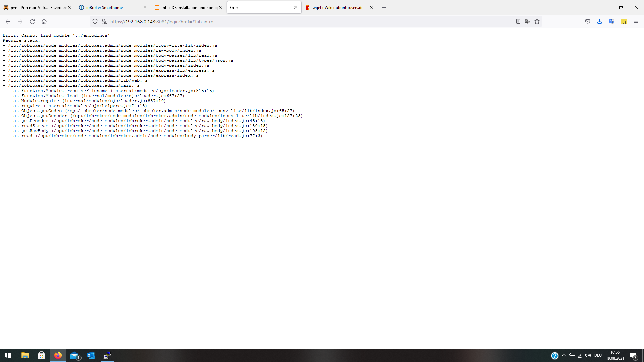Toggle reader view in address bar
The width and height of the screenshot is (644, 362).
tap(518, 22)
